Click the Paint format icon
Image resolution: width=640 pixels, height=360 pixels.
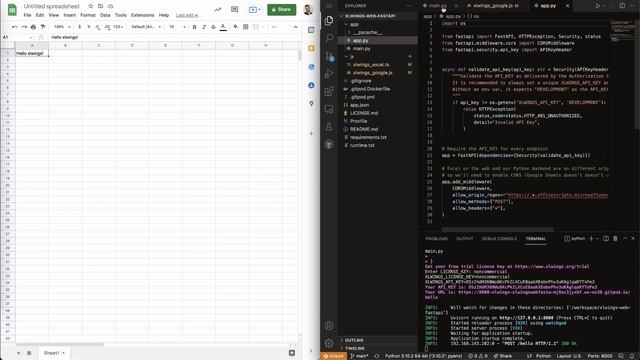click(43, 27)
